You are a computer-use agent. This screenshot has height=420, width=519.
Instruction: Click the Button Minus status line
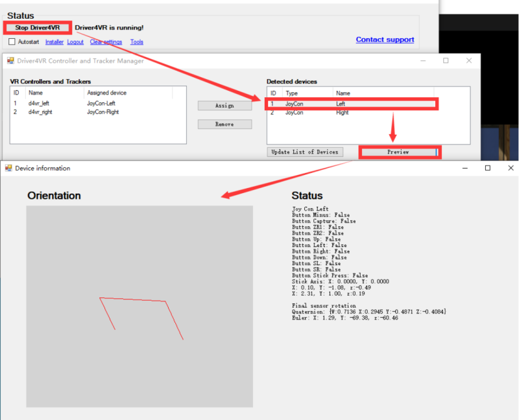tap(320, 215)
